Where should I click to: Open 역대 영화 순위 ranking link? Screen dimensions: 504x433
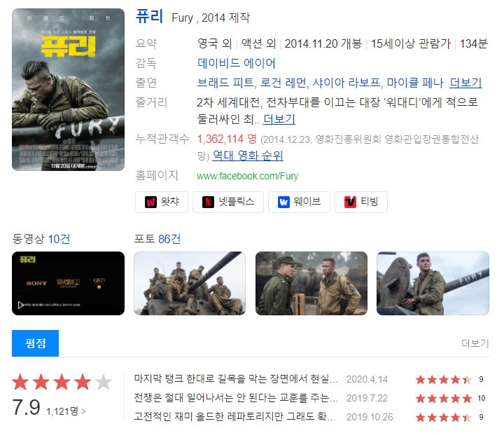(x=248, y=156)
